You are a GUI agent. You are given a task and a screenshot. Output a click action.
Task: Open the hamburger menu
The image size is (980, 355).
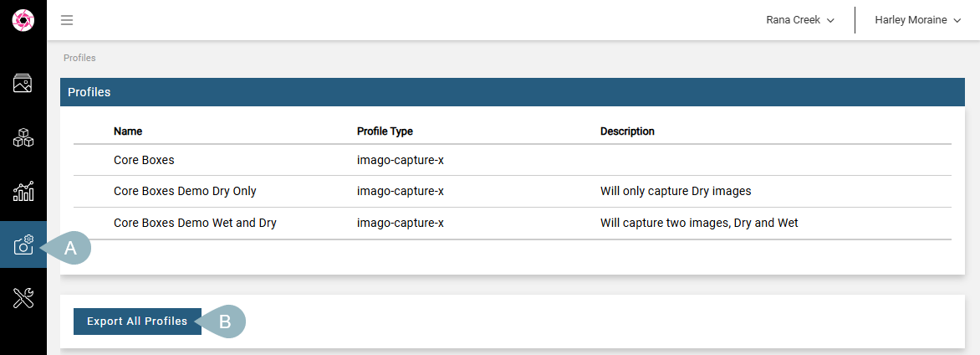point(67,20)
